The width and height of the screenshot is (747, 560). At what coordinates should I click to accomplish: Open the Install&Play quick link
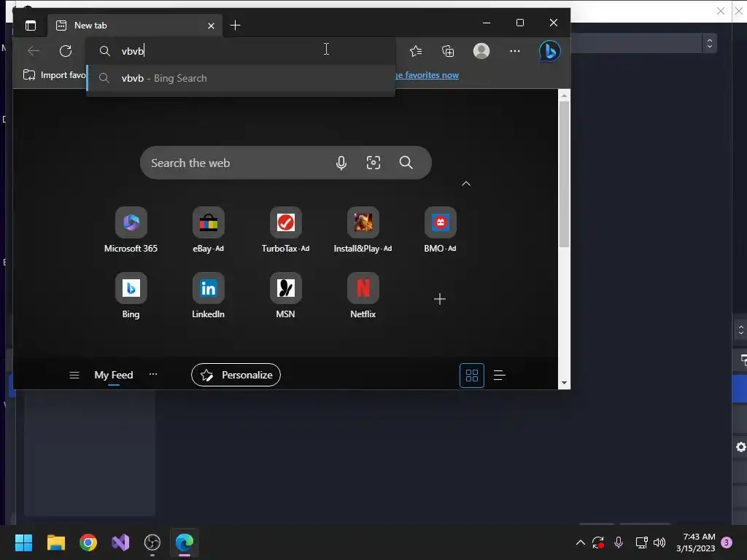coord(363,230)
